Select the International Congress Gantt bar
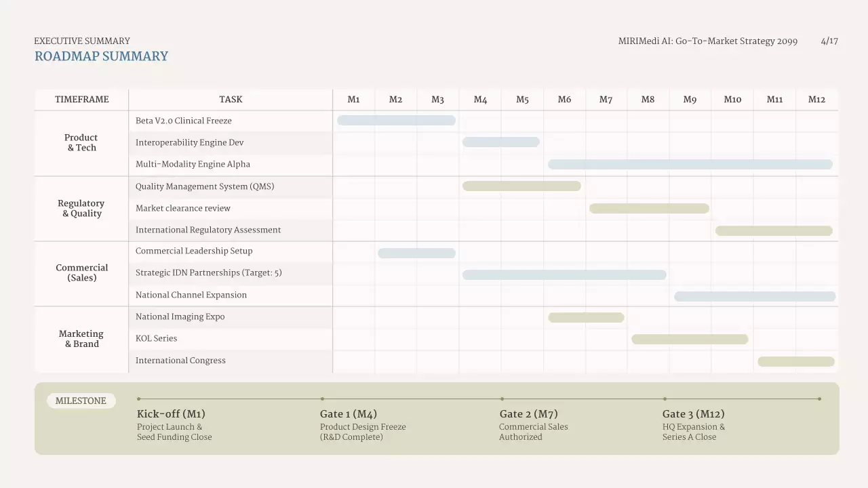868x488 pixels. coord(796,362)
